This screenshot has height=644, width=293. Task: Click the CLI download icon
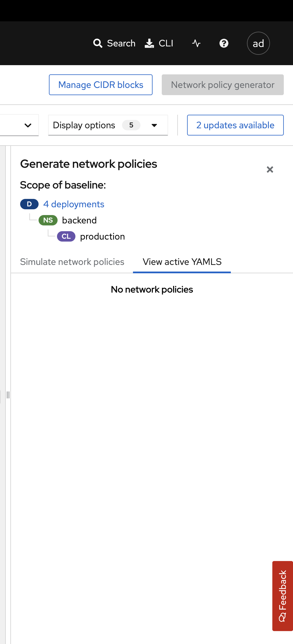point(149,43)
